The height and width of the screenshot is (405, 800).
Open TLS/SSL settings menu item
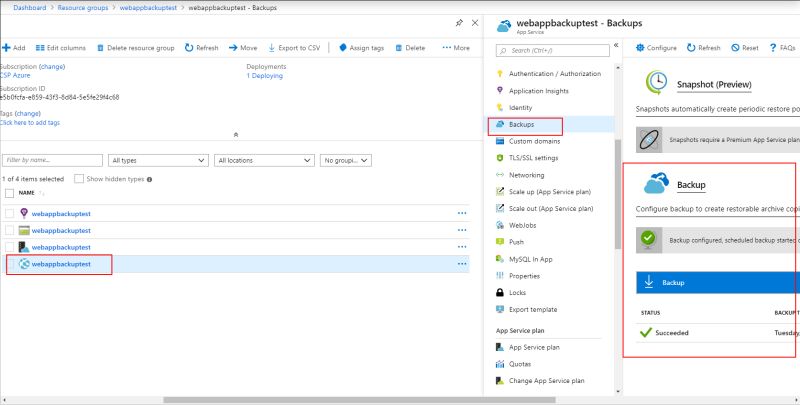point(534,158)
